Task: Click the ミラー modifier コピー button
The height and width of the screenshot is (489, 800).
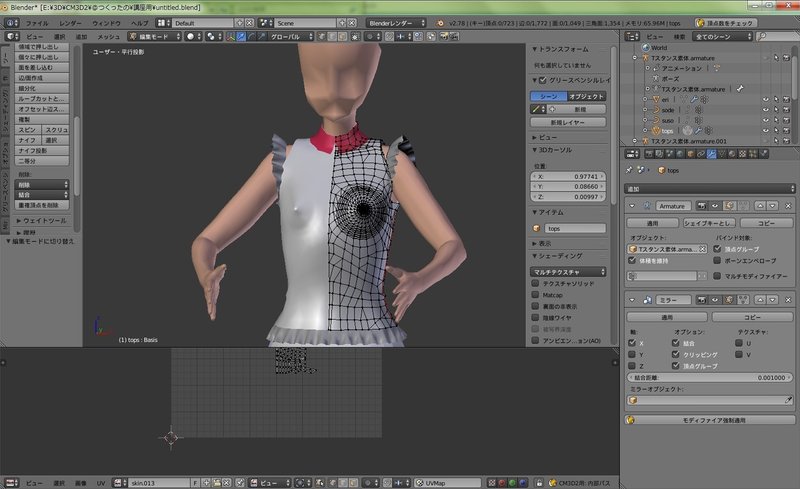Action: coord(752,317)
